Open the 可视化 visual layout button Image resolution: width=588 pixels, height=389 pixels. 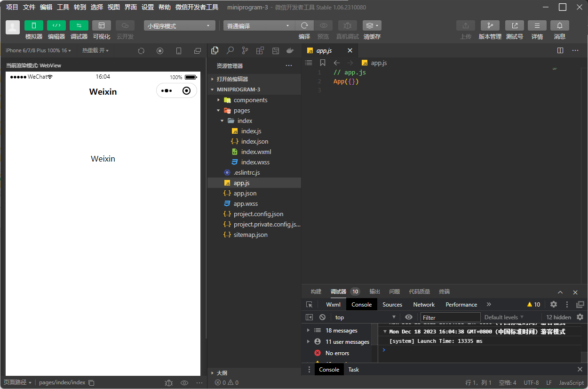pyautogui.click(x=102, y=25)
